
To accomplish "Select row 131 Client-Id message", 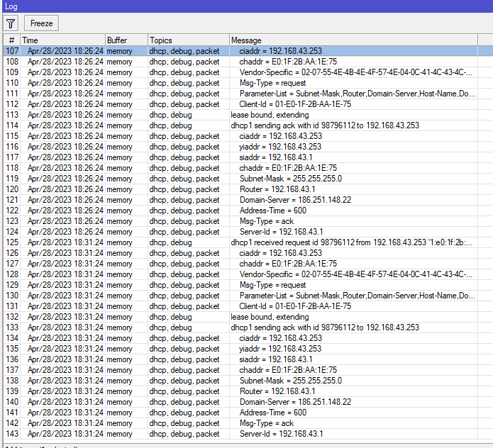I will (x=295, y=306).
